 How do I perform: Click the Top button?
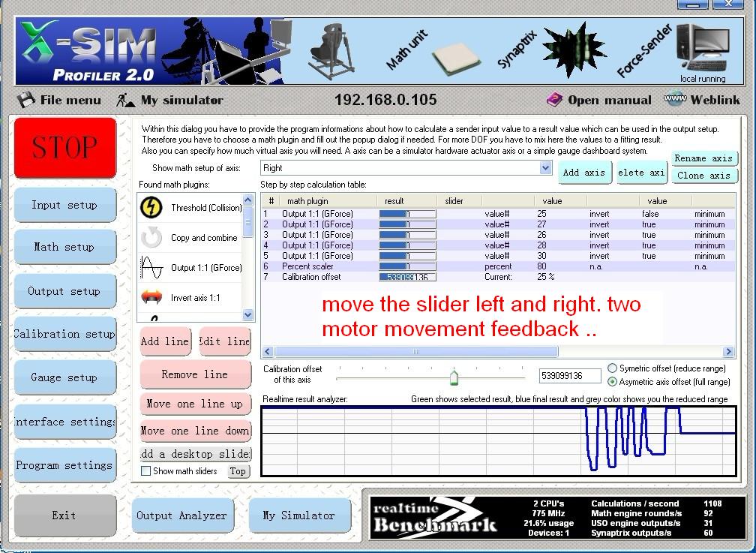tap(238, 471)
